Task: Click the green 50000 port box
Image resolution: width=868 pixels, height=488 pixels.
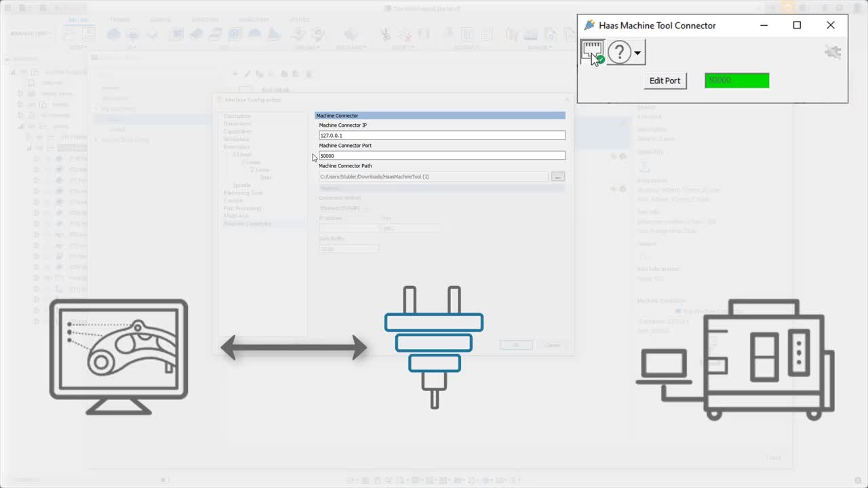Action: [x=737, y=81]
